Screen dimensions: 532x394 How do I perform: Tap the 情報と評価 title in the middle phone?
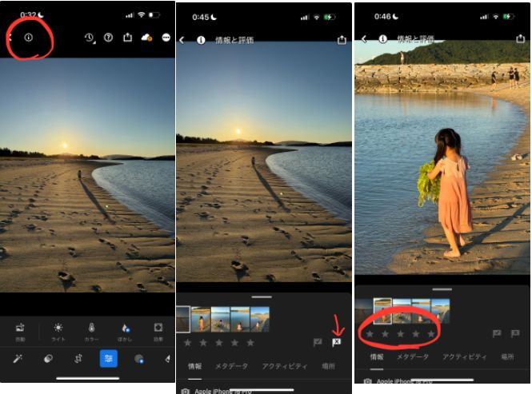point(234,40)
